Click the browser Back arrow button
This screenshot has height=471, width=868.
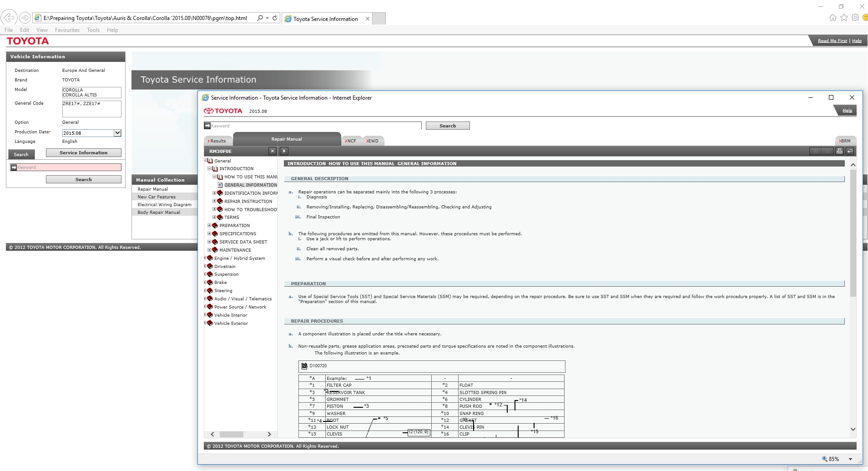9,18
